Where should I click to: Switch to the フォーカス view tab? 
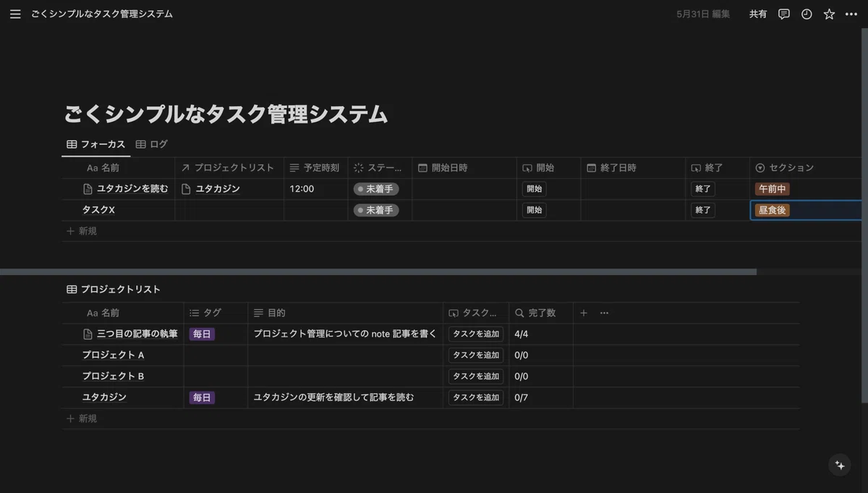coord(96,144)
